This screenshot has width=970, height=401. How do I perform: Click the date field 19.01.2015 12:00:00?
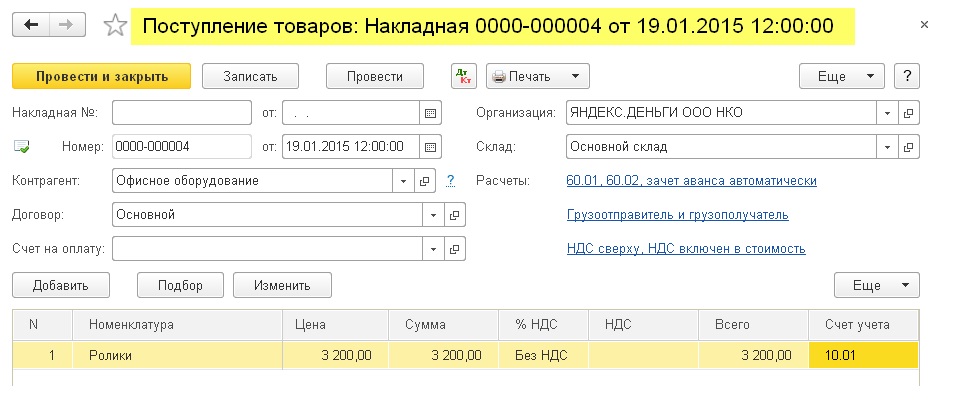pos(351,147)
